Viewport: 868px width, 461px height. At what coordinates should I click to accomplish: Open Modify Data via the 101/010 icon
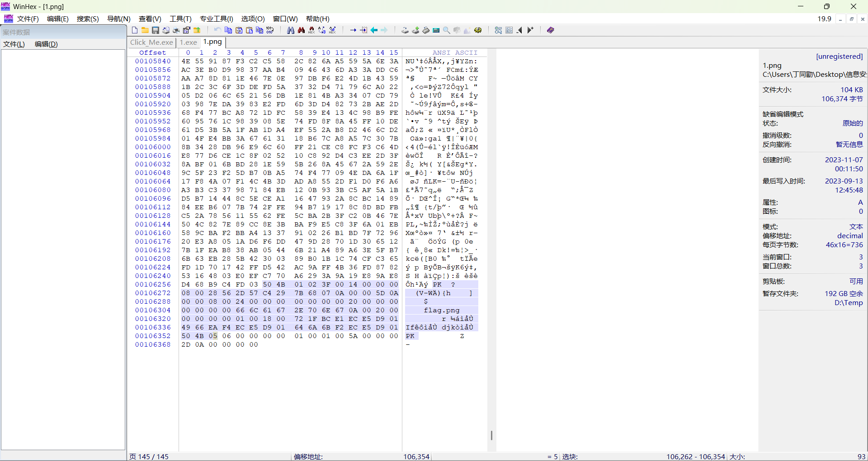click(270, 30)
